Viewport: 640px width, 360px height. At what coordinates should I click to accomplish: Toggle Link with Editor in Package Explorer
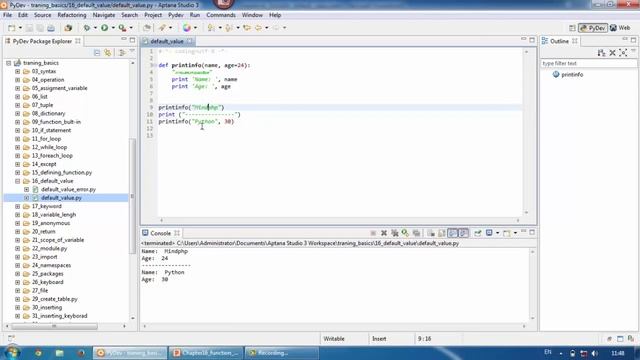[107, 53]
